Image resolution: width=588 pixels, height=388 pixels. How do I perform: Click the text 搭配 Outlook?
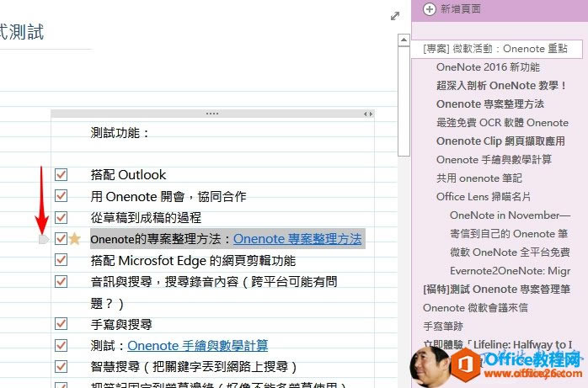128,175
